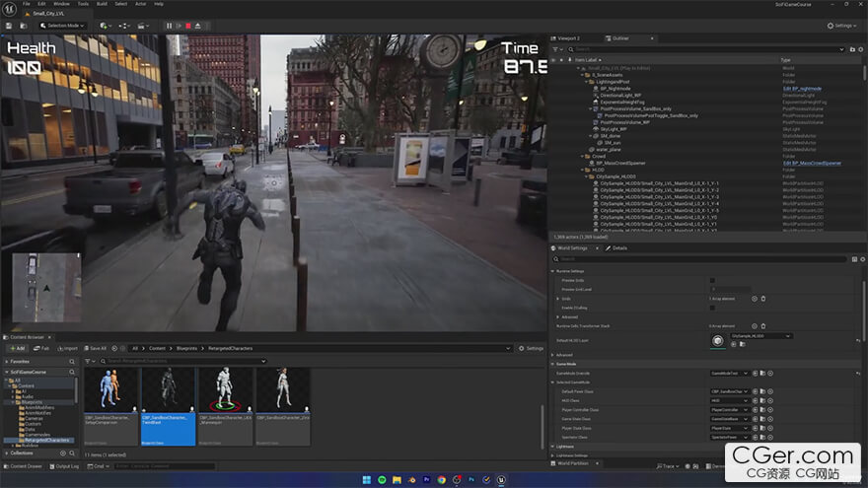This screenshot has width=868, height=488.
Task: Delete the Grids array elements with trash icon
Action: coord(762,298)
